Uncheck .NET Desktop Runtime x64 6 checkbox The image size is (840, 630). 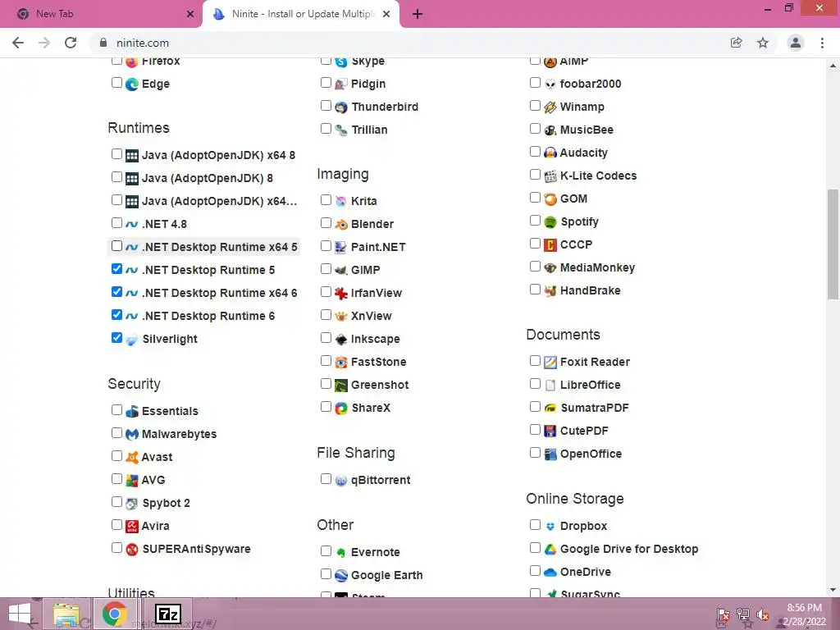[116, 291]
